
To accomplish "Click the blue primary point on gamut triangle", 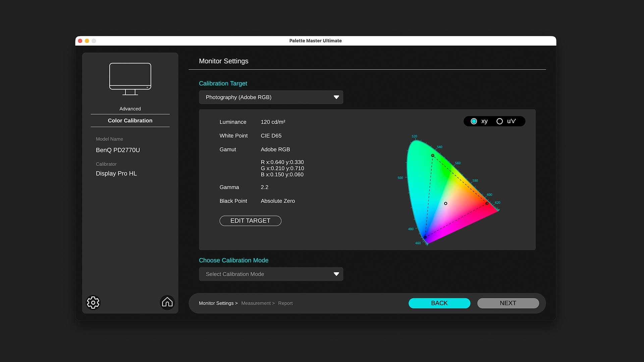I will (x=425, y=237).
